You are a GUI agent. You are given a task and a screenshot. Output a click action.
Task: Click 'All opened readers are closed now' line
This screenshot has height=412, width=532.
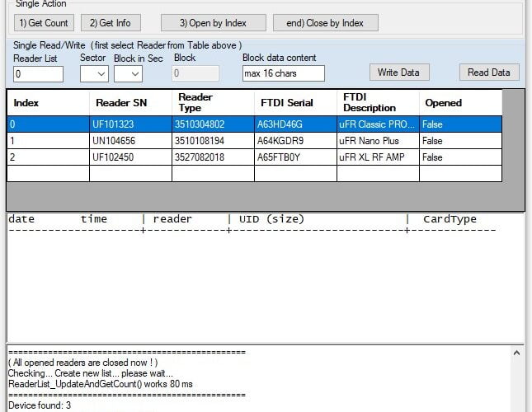tap(82, 363)
